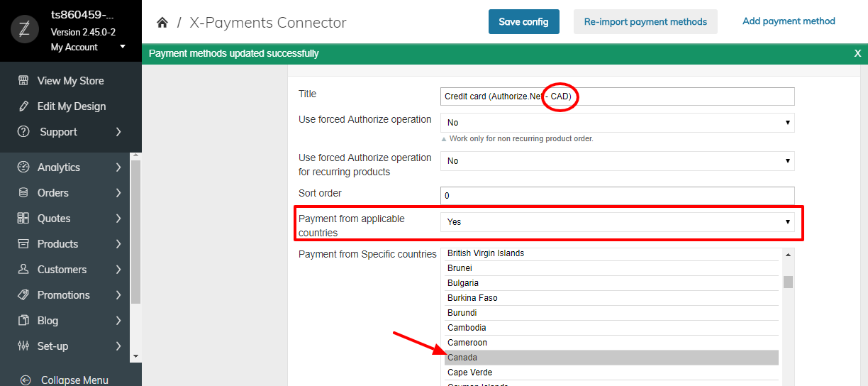Expand the Set-up submenu chevron
Image resolution: width=868 pixels, height=386 pixels.
click(118, 346)
